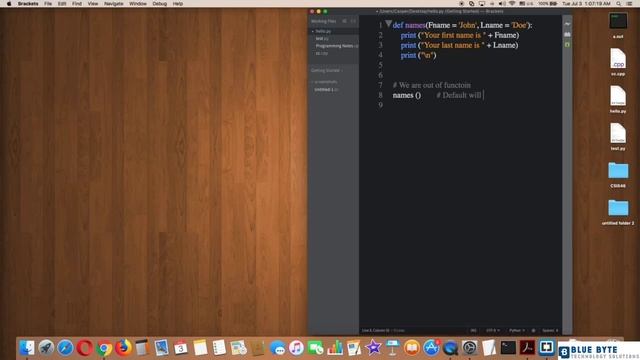The width and height of the screenshot is (640, 360).
Task: Open the UTF-8 encoding dropdown
Action: click(x=493, y=331)
